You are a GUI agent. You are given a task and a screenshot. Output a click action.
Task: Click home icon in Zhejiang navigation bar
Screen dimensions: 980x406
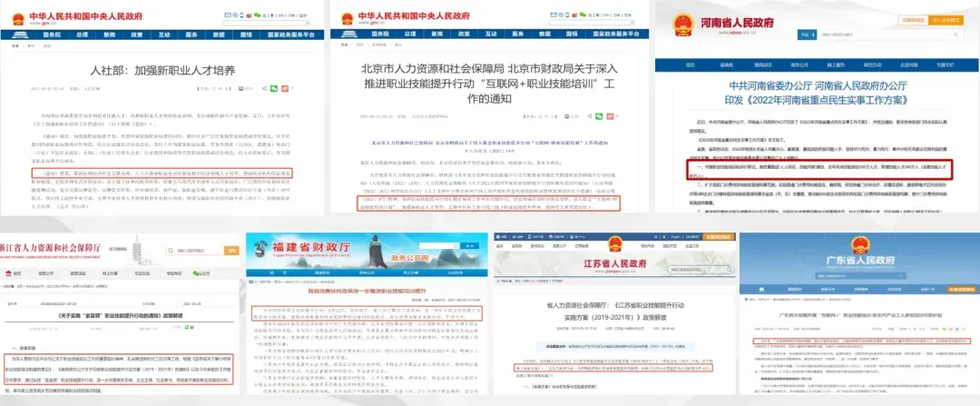coord(7,273)
